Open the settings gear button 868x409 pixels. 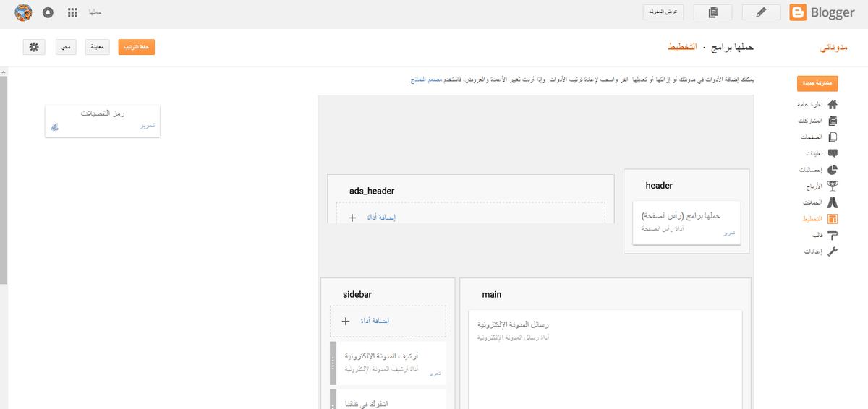click(34, 47)
